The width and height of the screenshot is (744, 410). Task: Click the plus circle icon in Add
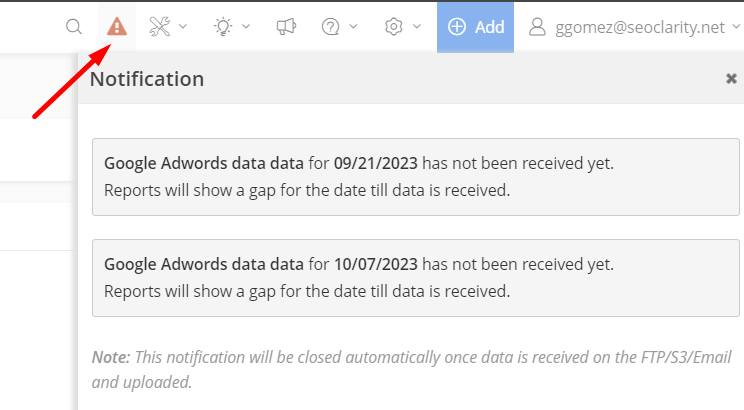[458, 27]
